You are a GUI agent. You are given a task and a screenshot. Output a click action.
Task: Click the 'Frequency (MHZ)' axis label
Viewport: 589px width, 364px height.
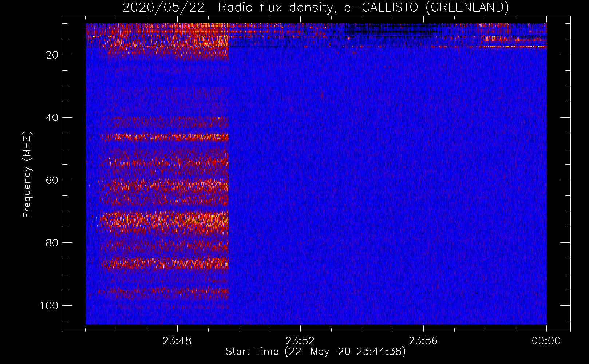click(27, 175)
